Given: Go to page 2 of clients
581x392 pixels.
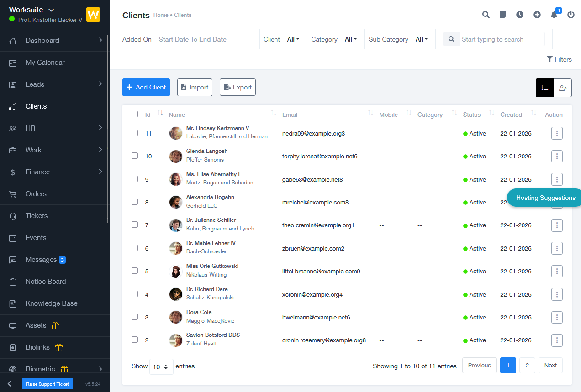Looking at the screenshot, I should (x=527, y=366).
